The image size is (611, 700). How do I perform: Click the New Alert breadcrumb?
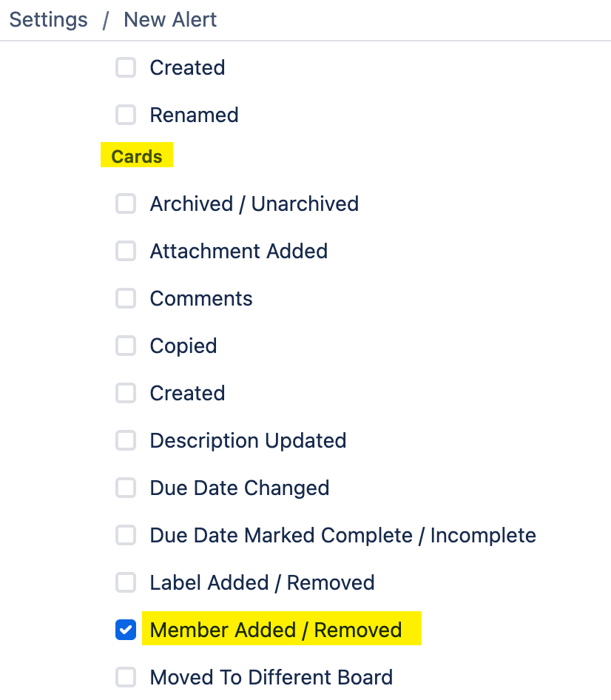tap(169, 19)
